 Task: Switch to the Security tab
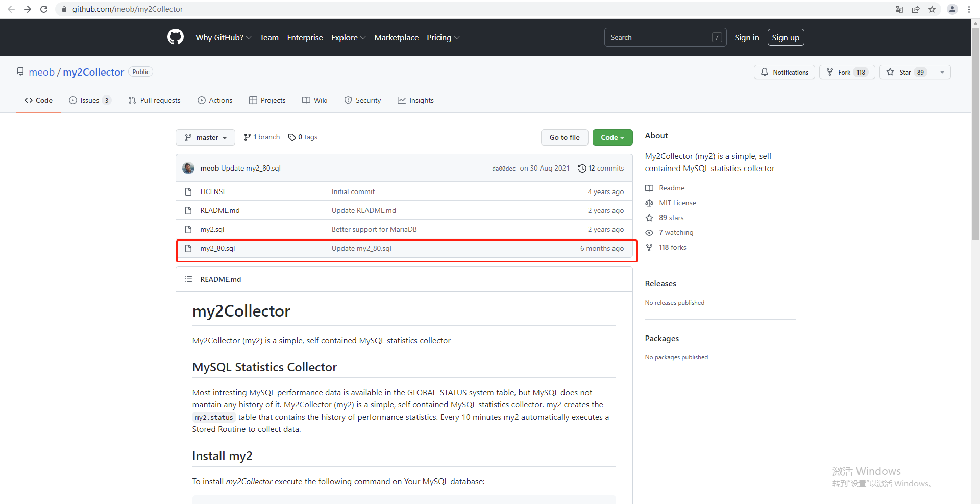pos(362,100)
